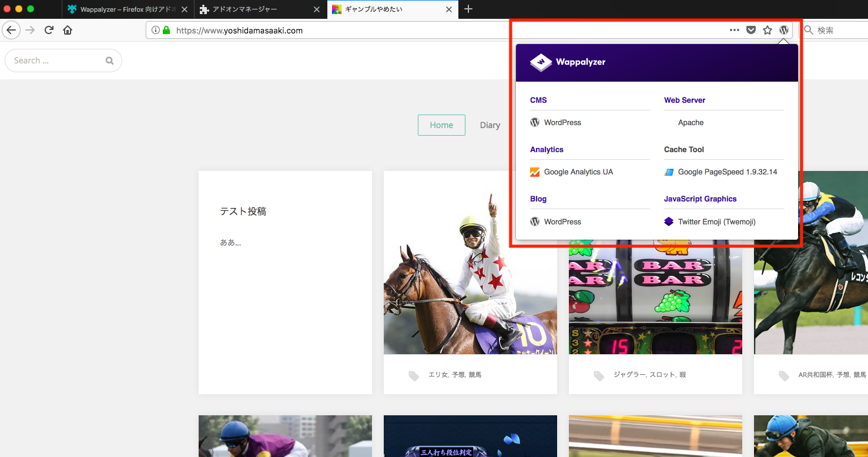Click the Wappalyzer logo in popup header

568,62
